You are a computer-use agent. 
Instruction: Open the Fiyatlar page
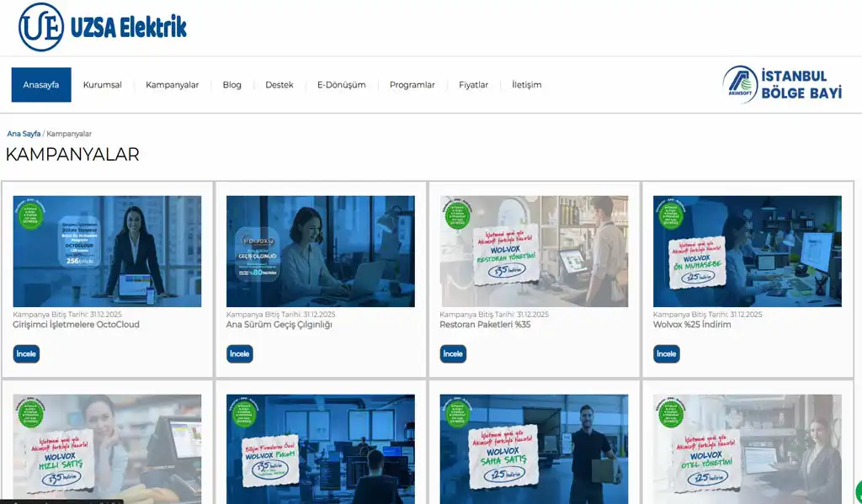473,85
